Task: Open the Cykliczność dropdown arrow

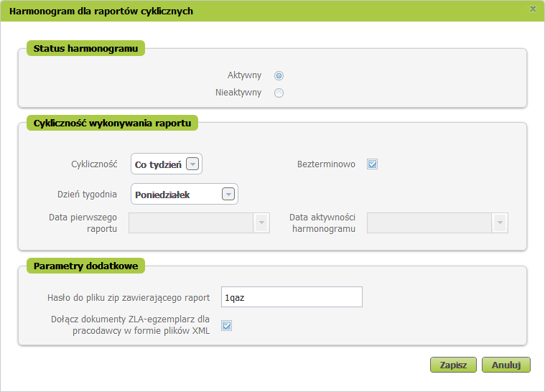Action: [x=192, y=164]
